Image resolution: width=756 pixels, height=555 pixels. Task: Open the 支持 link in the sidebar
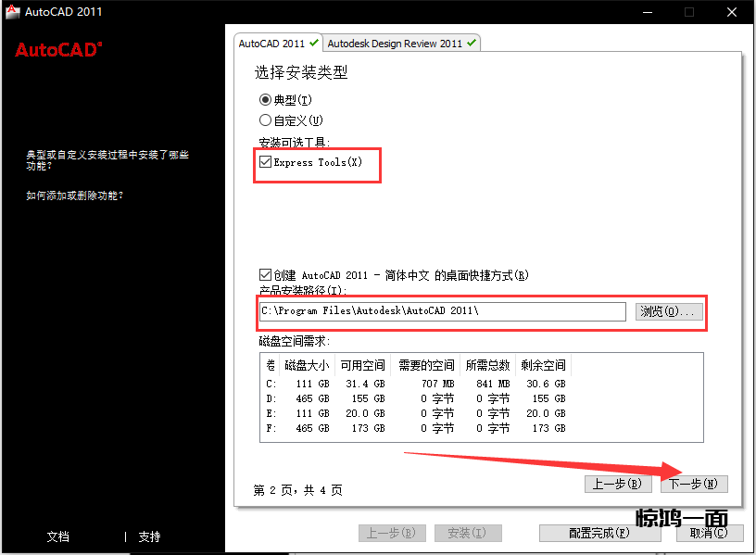point(149,536)
